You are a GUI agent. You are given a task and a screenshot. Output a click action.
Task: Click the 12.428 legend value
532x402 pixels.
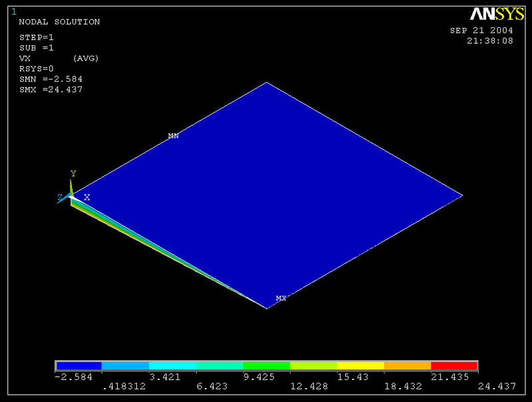[309, 387]
